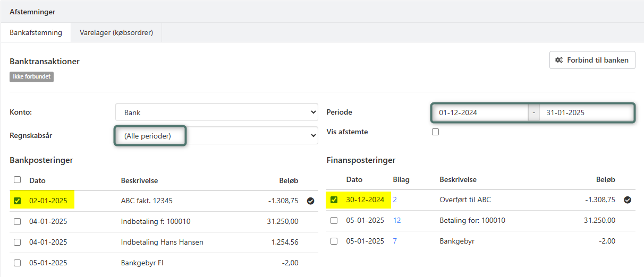The width and height of the screenshot is (644, 277).
Task: Check the Bankgebyr FI row checkbox
Action: (18, 263)
